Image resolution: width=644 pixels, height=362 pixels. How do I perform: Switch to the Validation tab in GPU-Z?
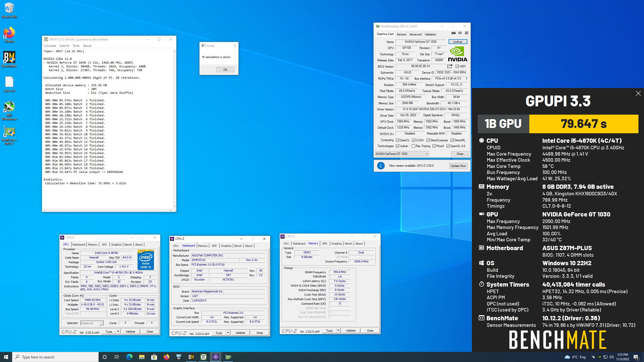click(x=430, y=34)
